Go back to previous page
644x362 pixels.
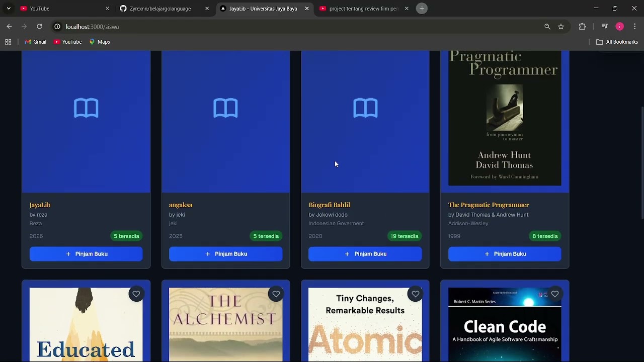(9, 27)
